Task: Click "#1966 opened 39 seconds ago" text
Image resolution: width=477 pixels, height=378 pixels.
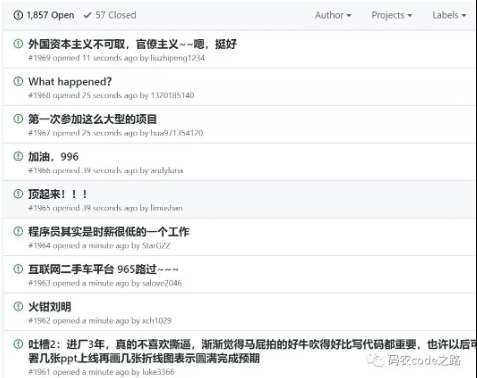Action: tap(83, 171)
